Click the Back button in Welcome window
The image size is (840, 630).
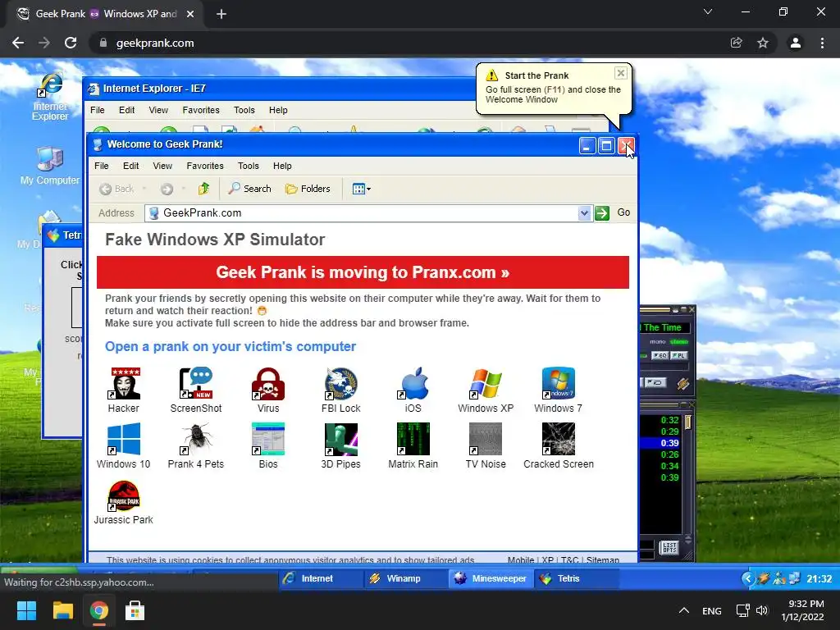(x=117, y=189)
